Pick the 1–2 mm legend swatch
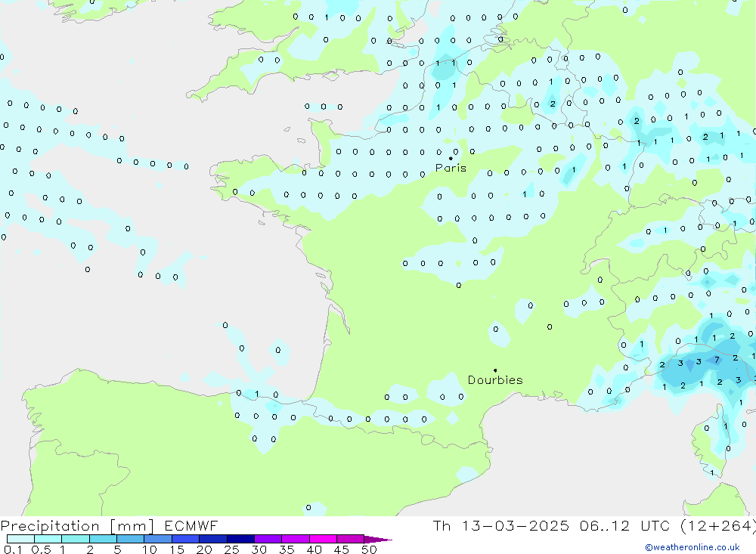 pos(75,539)
